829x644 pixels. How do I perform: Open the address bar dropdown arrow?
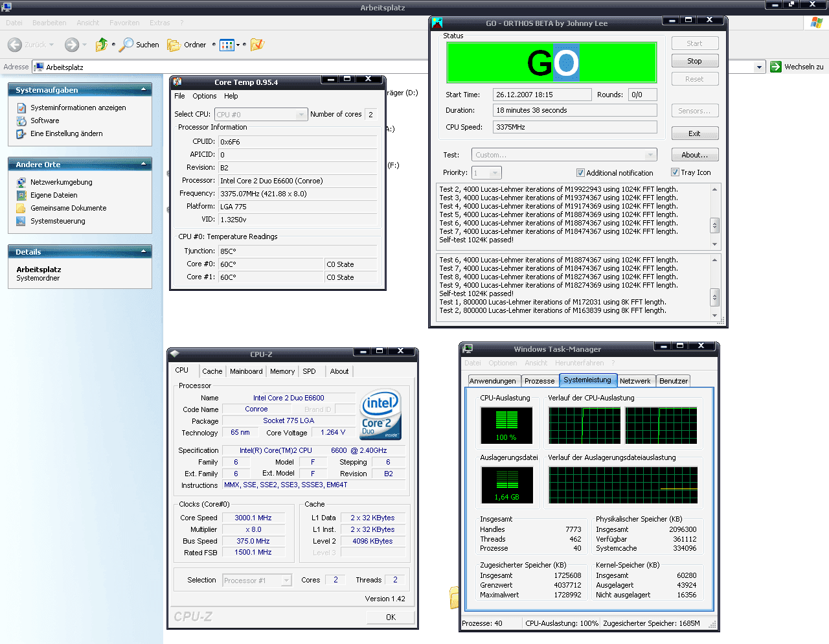point(760,67)
